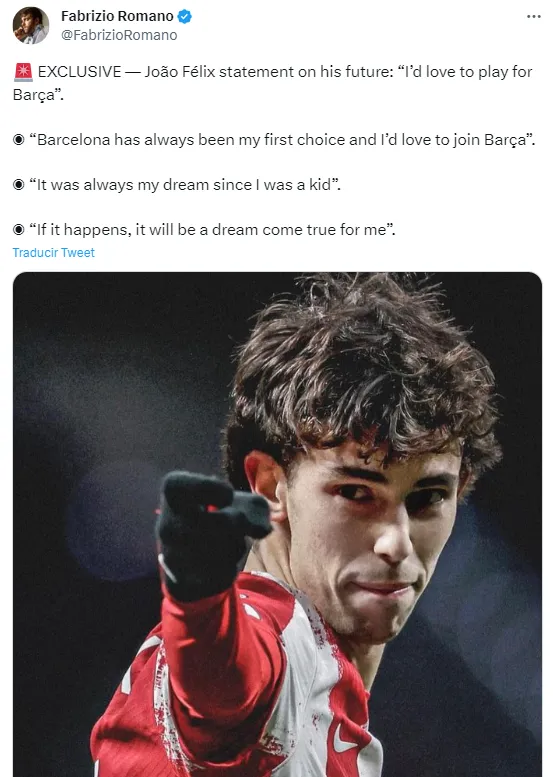Click the bullet emoji before "Barcelona has always"
The height and width of the screenshot is (777, 553).
click(x=18, y=140)
